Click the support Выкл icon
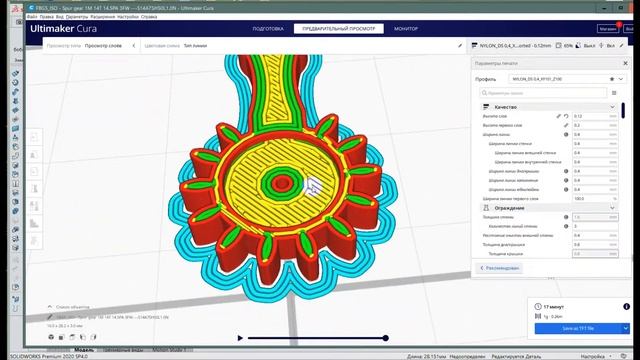 click(x=578, y=46)
